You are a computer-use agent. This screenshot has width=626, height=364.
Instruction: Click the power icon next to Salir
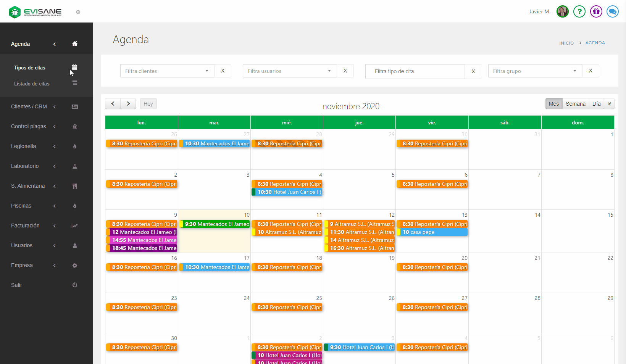[75, 285]
